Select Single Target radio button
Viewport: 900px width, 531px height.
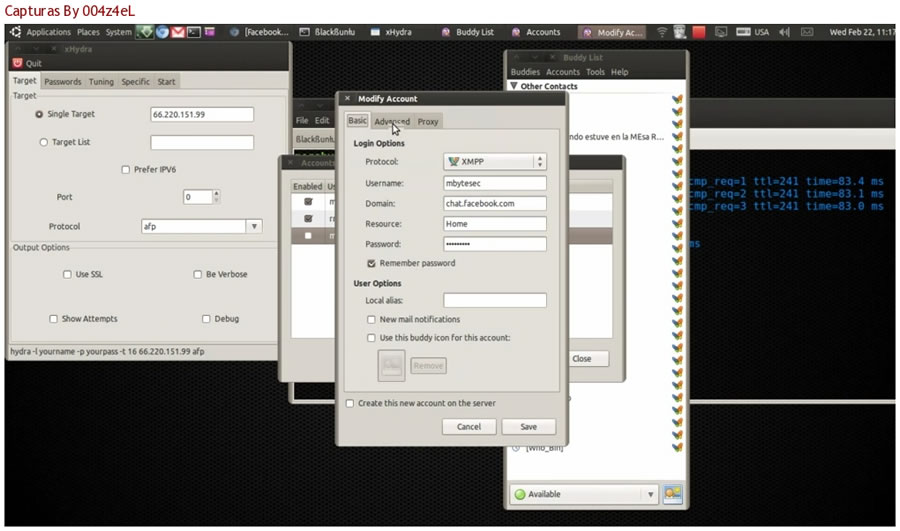click(39, 114)
